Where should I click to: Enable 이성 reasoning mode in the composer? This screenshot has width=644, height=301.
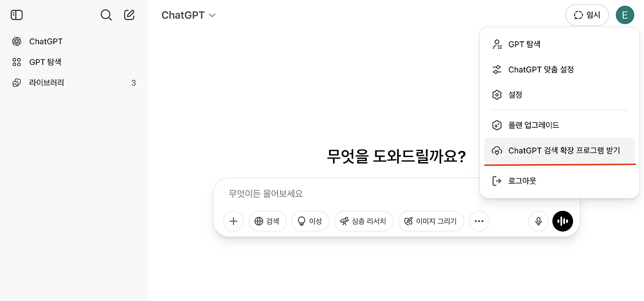click(x=310, y=221)
